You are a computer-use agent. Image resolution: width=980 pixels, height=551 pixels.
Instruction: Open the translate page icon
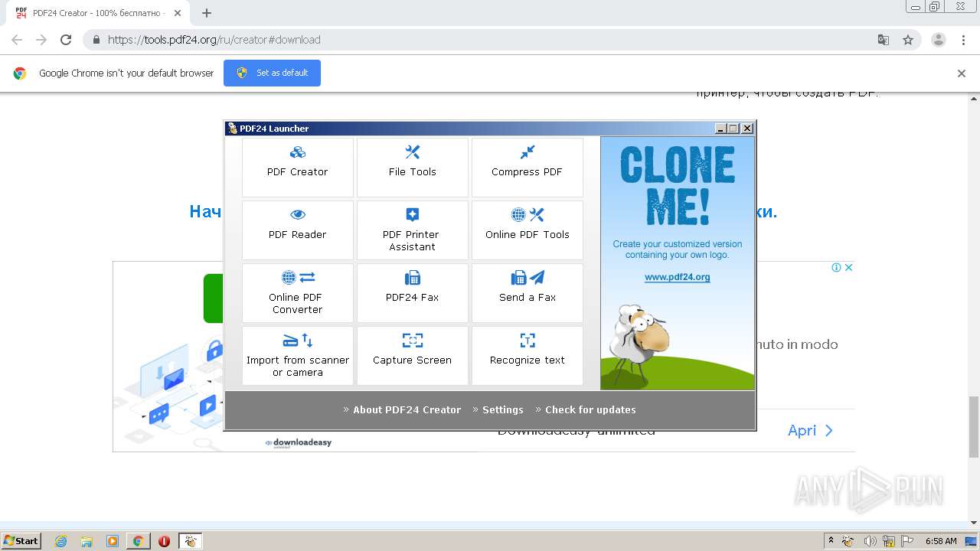(x=884, y=40)
